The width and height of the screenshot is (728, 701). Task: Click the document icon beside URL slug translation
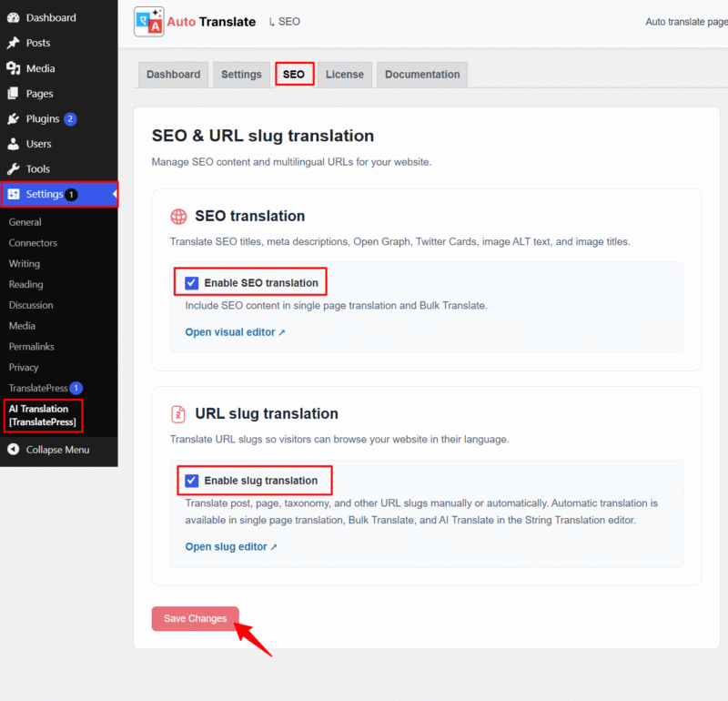(178, 414)
